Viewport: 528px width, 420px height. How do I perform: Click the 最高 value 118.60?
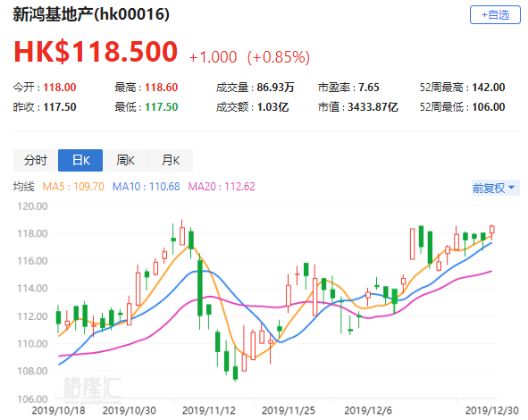(x=162, y=88)
